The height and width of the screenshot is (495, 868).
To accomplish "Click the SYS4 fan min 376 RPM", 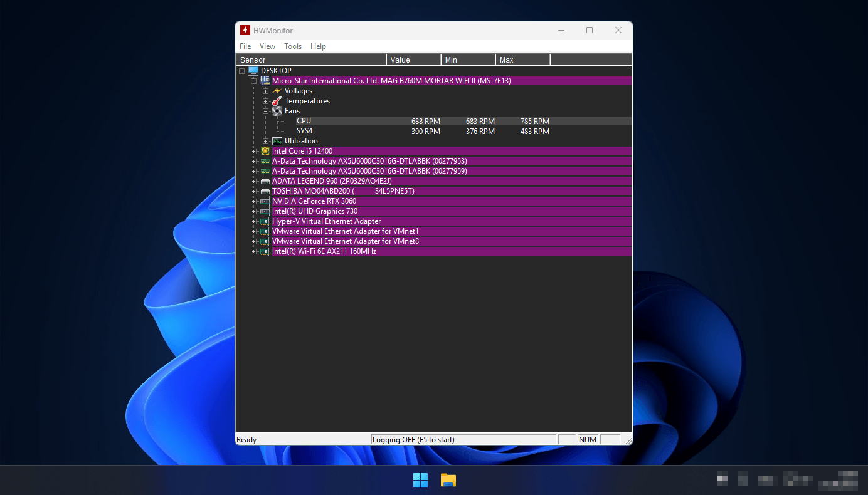I will [480, 132].
